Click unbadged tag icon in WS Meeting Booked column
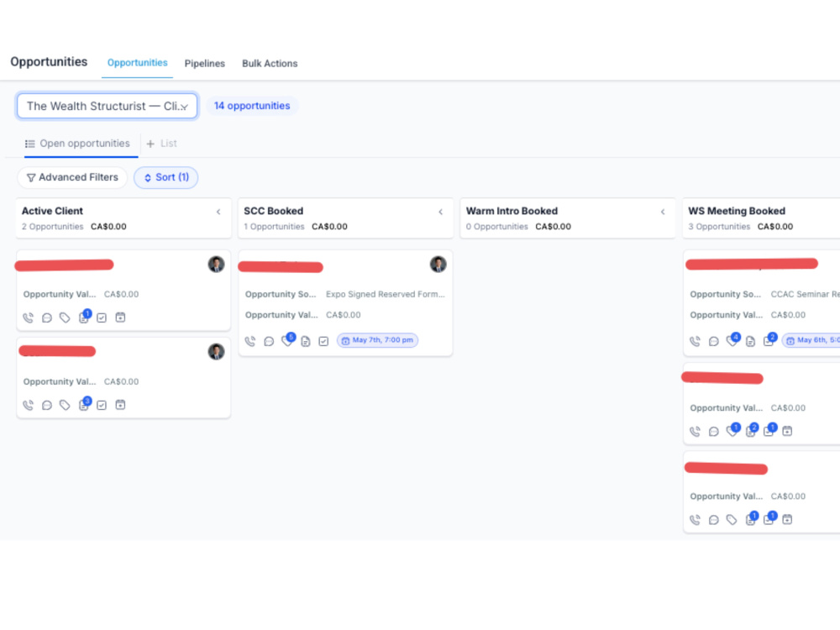The height and width of the screenshot is (630, 840). coord(732,520)
